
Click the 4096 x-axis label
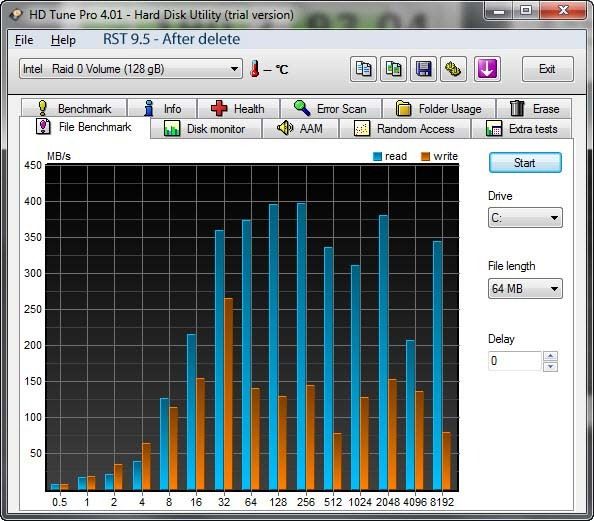[415, 502]
